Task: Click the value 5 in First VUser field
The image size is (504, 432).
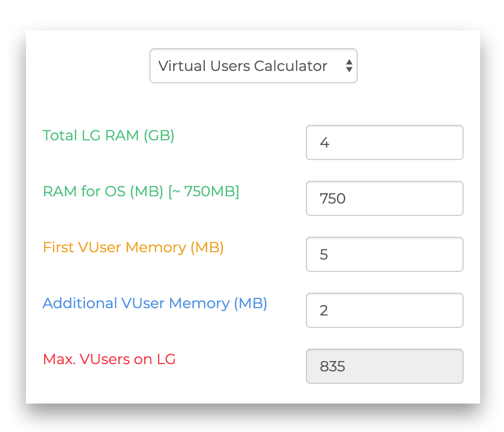Action: [324, 254]
